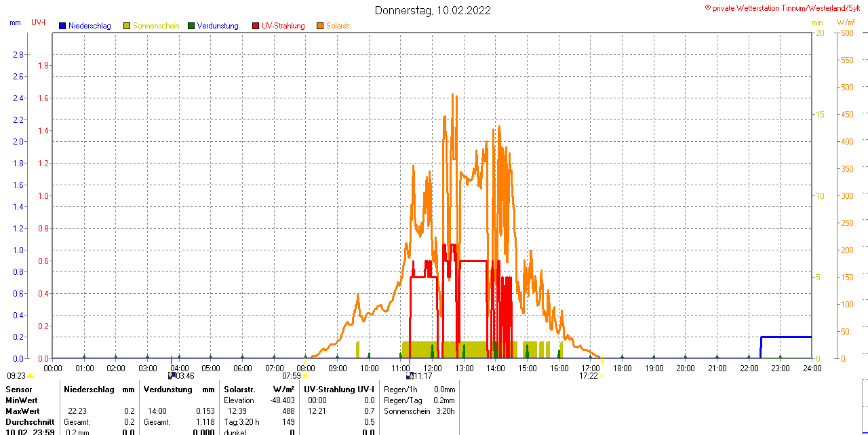Click the Verdunstung column header in the table
This screenshot has width=868, height=435.
click(x=165, y=390)
